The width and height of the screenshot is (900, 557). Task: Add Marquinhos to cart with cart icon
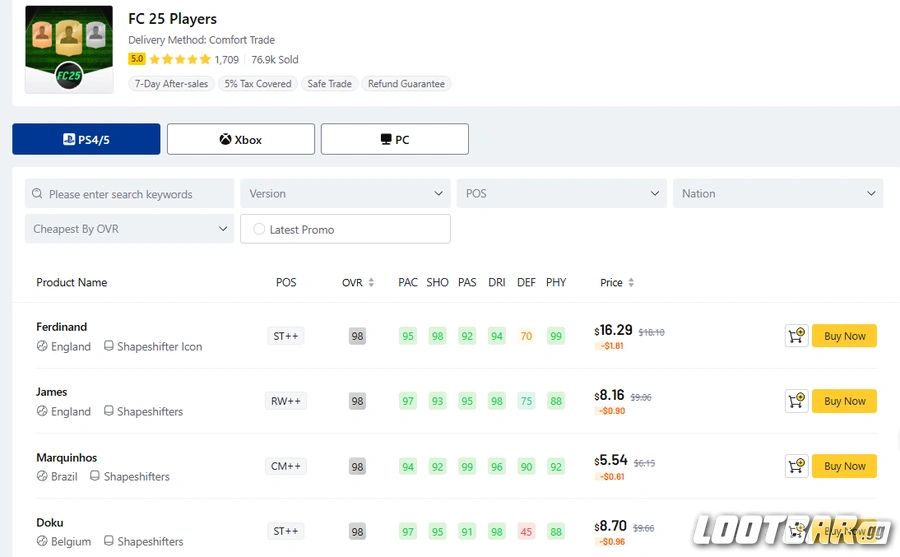(796, 466)
